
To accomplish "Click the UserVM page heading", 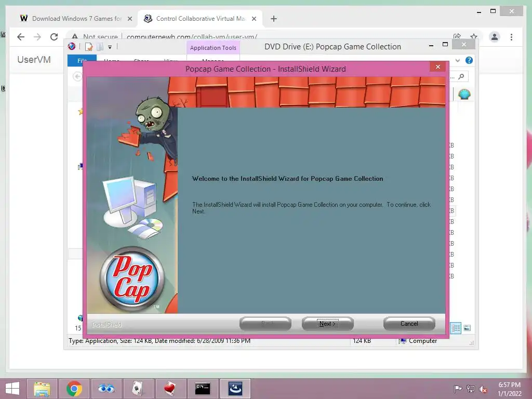I will [x=34, y=60].
